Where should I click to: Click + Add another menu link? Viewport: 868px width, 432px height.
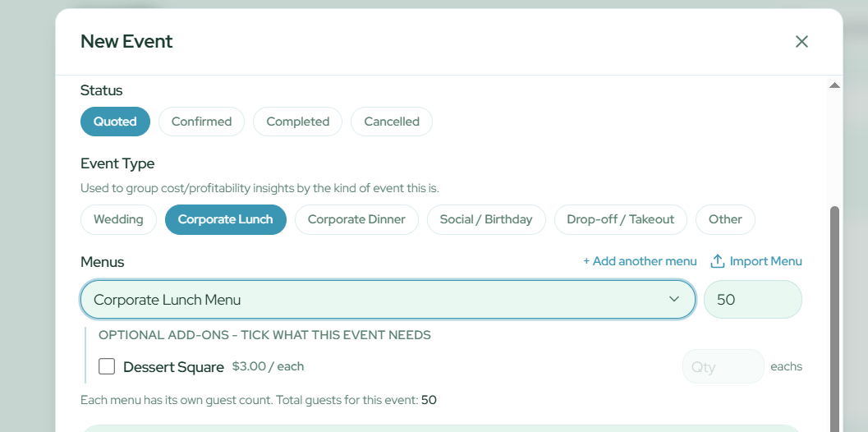click(x=640, y=261)
